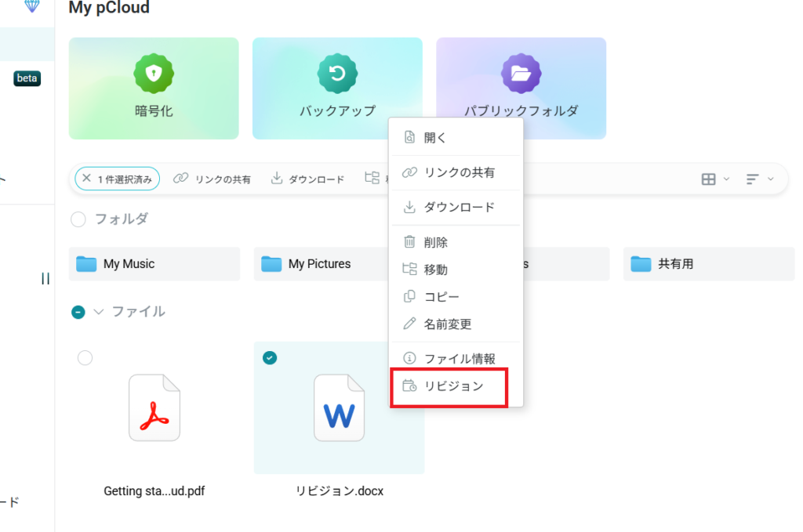The image size is (803, 532).
Task: Select the checkbox on the PDF file
Action: [85, 358]
